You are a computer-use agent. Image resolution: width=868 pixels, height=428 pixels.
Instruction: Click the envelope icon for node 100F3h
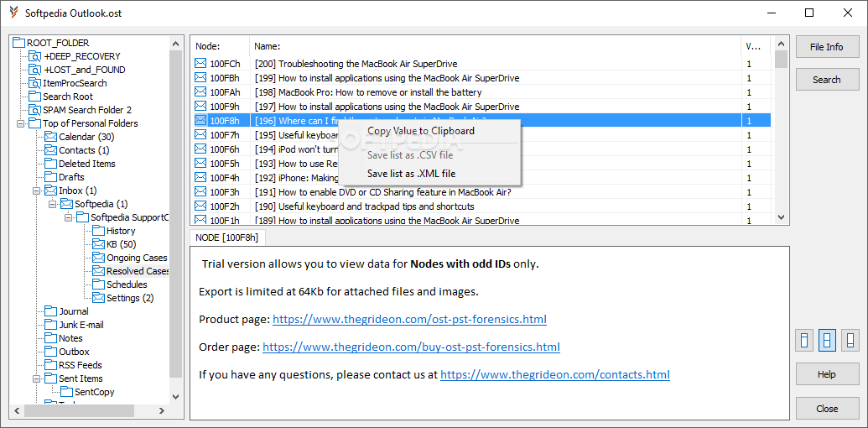coord(200,192)
